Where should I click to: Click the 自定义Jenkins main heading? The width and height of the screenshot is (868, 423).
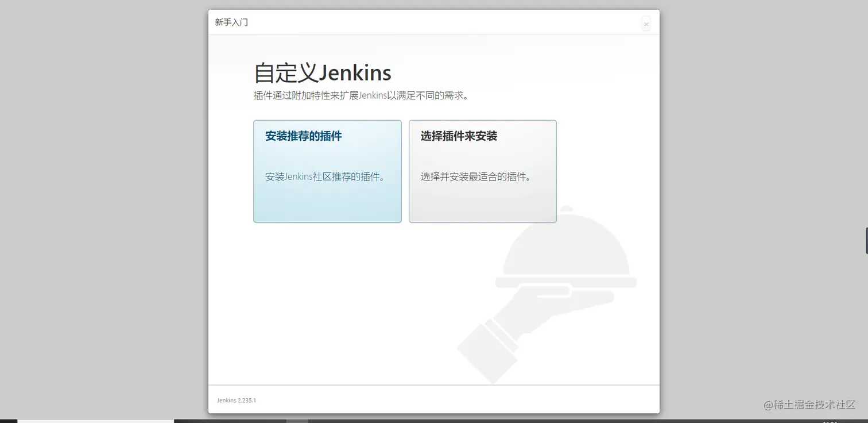click(x=323, y=73)
